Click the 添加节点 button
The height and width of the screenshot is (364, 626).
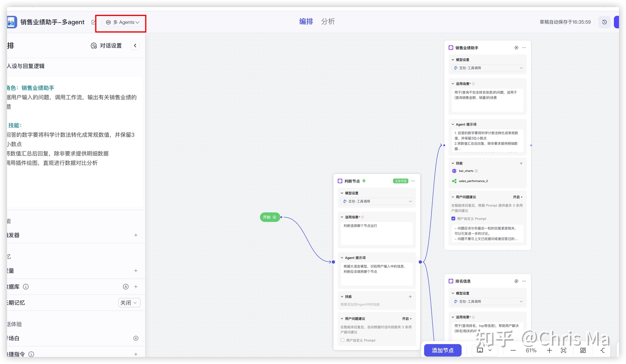pos(442,350)
